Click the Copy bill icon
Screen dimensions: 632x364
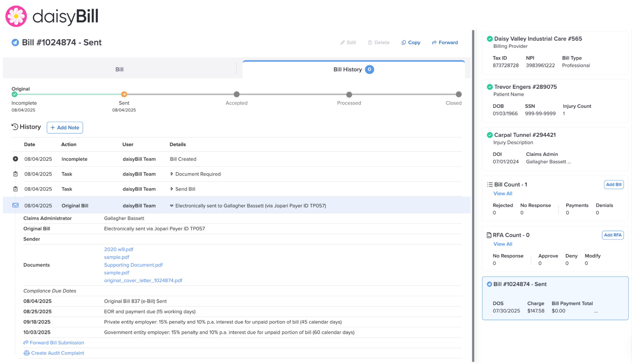[x=403, y=43]
